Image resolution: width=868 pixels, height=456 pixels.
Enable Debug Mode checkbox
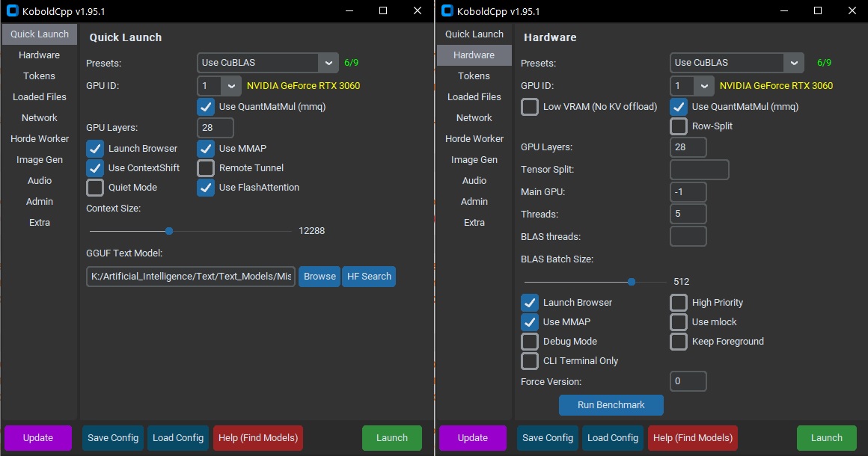pyautogui.click(x=530, y=341)
